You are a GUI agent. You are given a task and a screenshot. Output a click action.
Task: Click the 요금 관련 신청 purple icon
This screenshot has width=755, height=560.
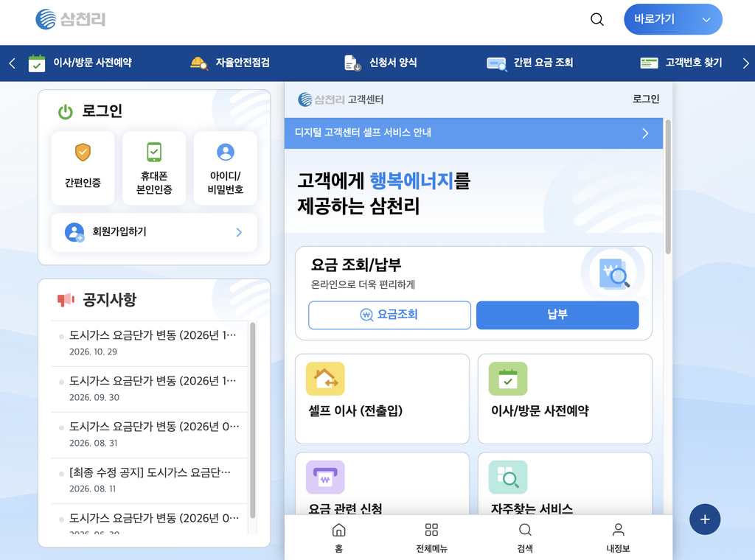(x=325, y=477)
